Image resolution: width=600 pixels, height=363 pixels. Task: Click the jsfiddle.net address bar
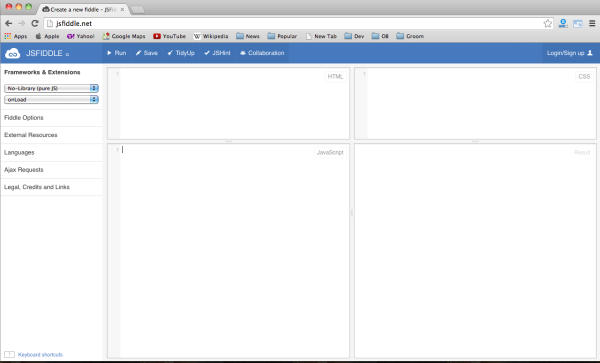[298, 23]
